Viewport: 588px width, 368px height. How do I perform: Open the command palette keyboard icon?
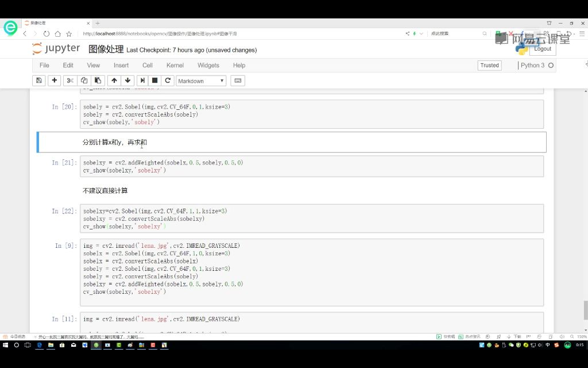click(x=238, y=80)
